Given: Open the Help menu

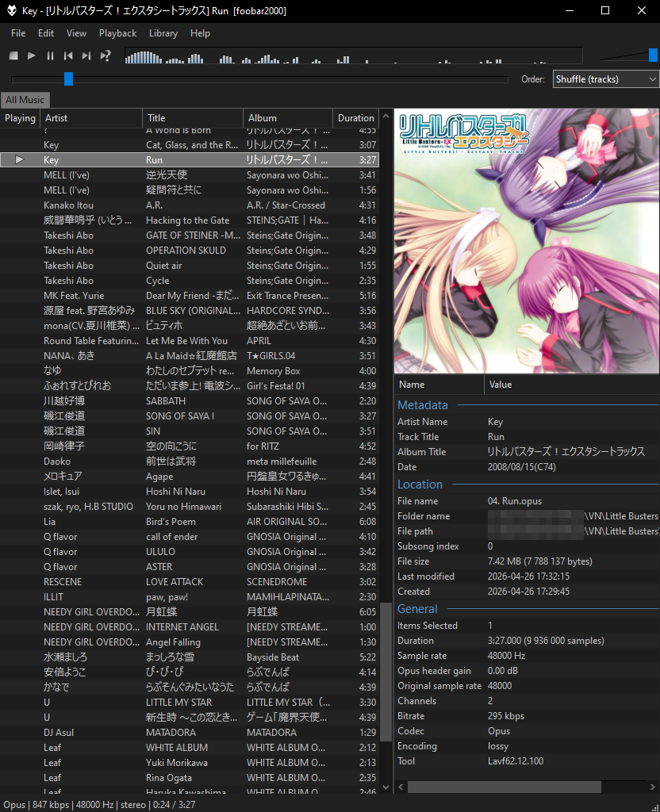Looking at the screenshot, I should pyautogui.click(x=200, y=33).
